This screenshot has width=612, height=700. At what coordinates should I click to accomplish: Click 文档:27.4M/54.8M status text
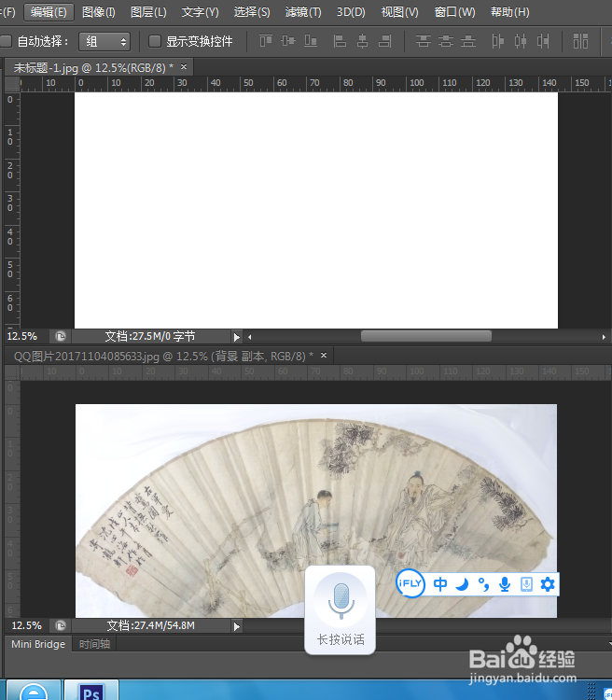point(151,625)
